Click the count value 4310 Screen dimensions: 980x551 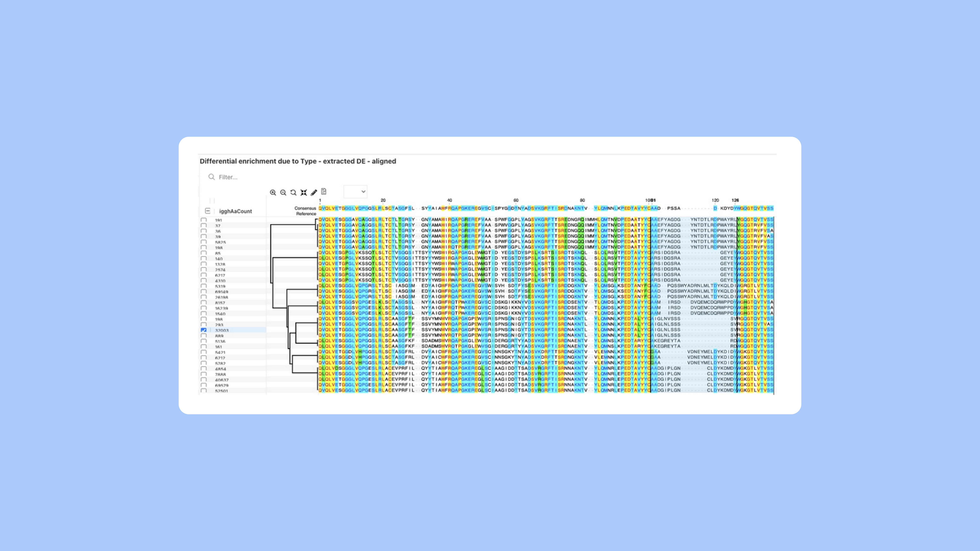220,281
